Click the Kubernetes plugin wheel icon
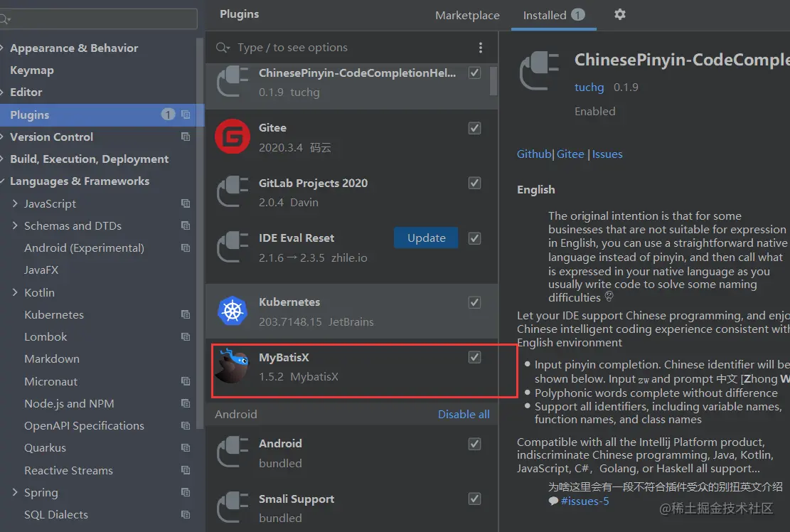 pos(233,311)
